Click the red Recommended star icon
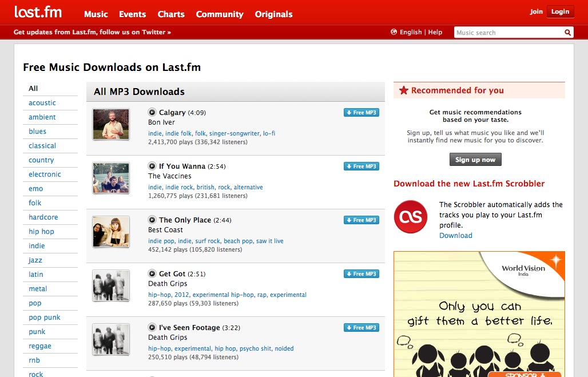Viewport: 588px width, 377px height. (403, 90)
